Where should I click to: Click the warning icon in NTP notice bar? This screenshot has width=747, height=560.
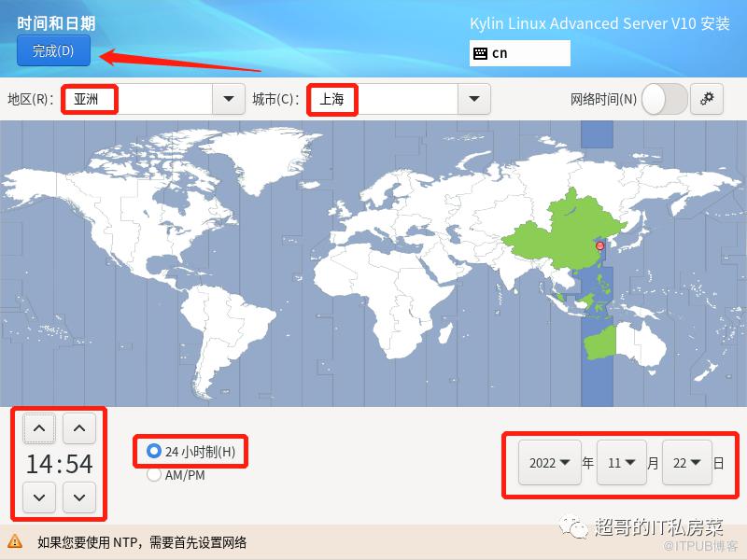(x=15, y=540)
